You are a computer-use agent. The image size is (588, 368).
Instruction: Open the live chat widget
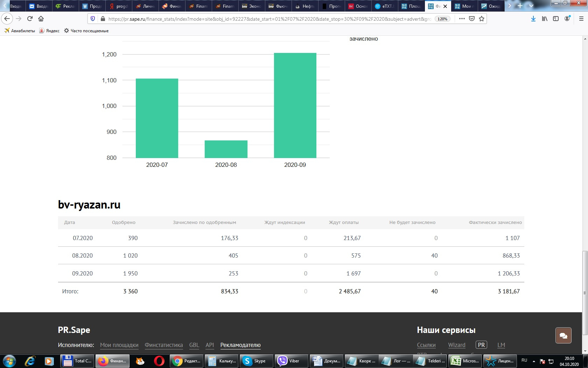563,335
